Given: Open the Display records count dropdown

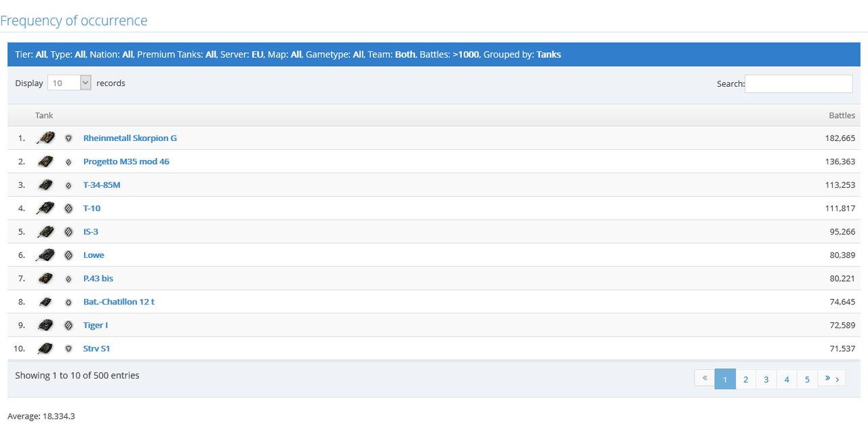Looking at the screenshot, I should [x=69, y=83].
